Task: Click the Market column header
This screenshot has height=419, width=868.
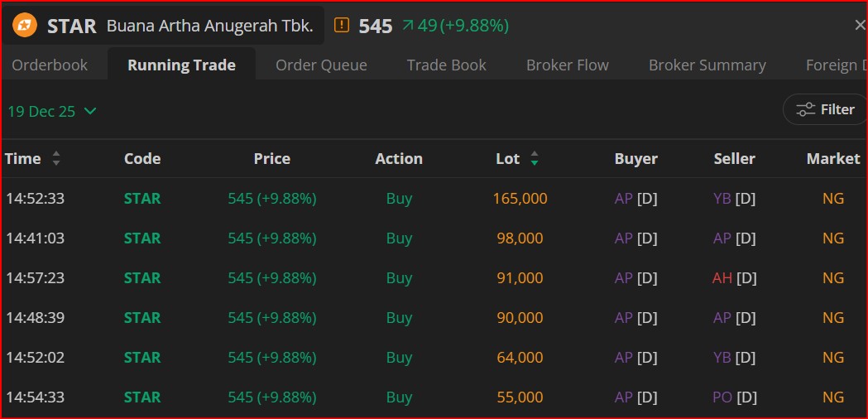Action: pyautogui.click(x=832, y=159)
